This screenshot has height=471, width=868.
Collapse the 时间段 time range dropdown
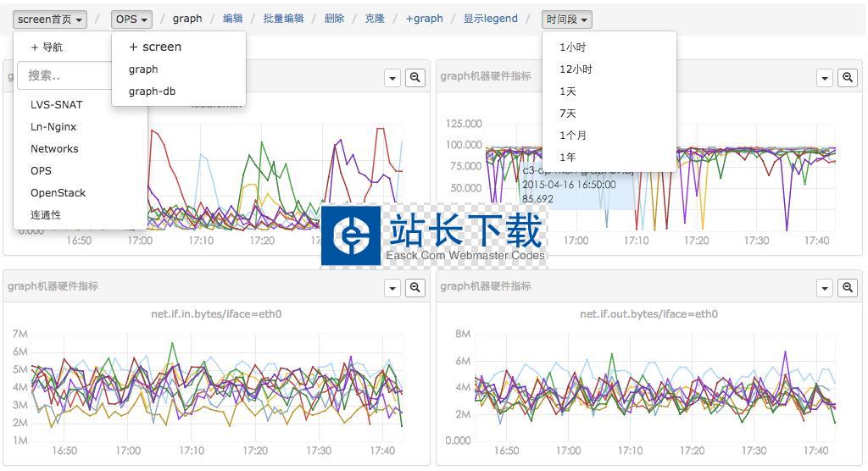point(566,19)
